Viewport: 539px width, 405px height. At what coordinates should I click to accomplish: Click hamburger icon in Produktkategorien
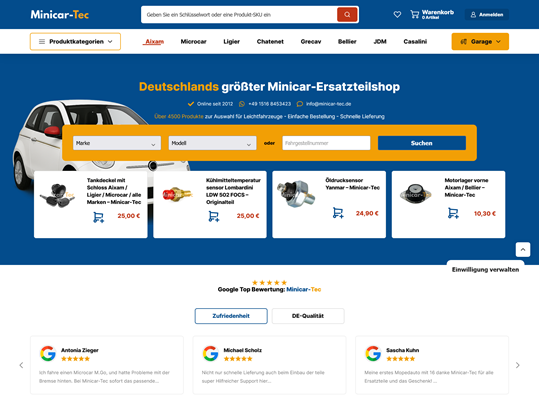point(42,42)
